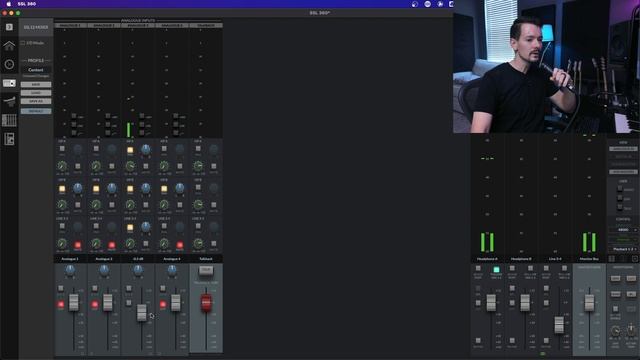Open the layout panel icon at sidebar bottom
Screen dimensions: 640x360
coord(9,139)
